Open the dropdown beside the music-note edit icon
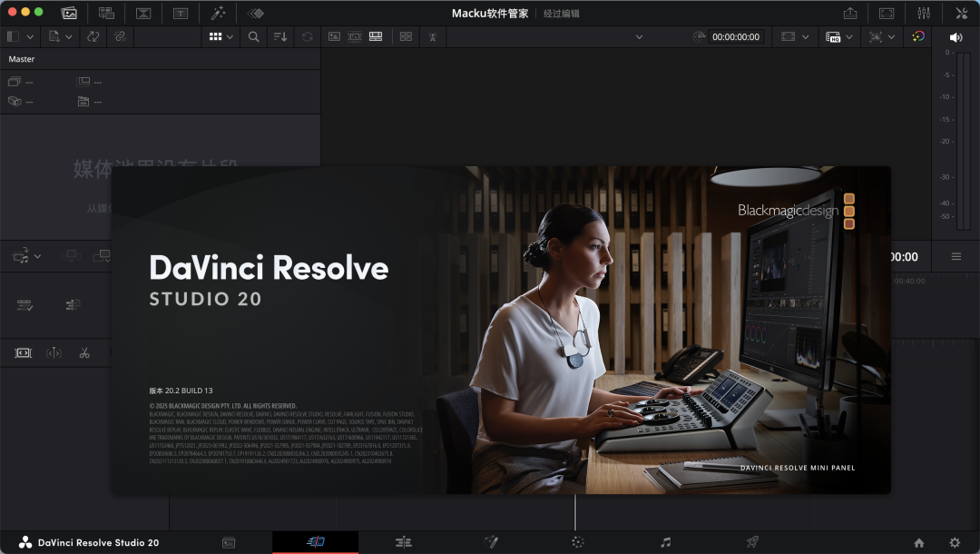The image size is (980, 554). 37,256
